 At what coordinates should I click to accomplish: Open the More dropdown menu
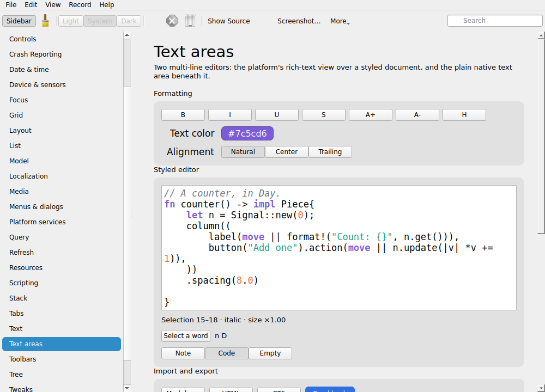340,21
